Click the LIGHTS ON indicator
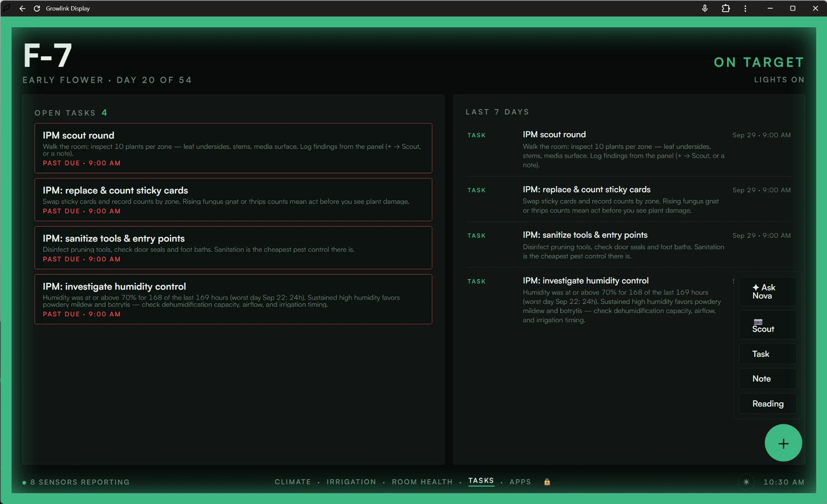 click(779, 79)
